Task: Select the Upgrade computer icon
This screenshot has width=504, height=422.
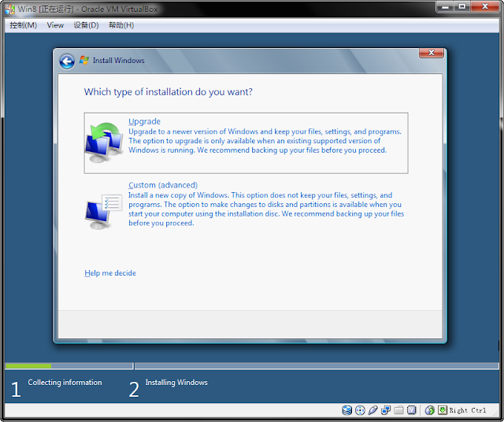Action: (104, 143)
